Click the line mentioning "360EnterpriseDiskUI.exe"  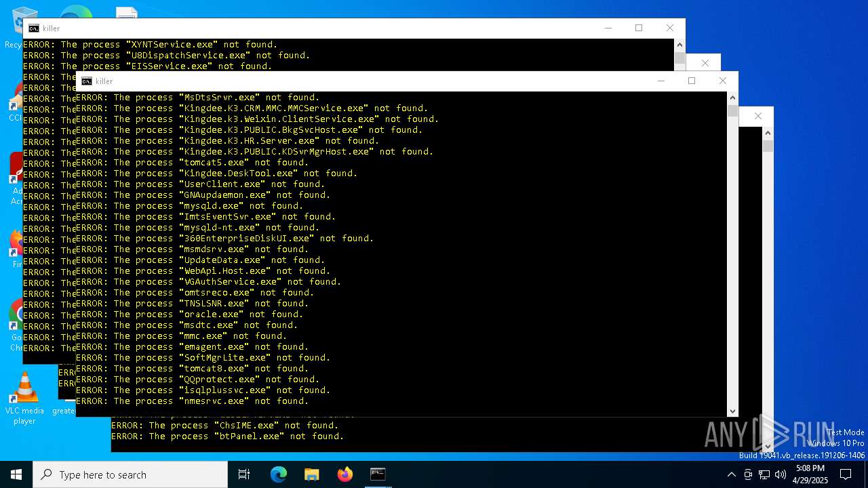tap(224, 239)
